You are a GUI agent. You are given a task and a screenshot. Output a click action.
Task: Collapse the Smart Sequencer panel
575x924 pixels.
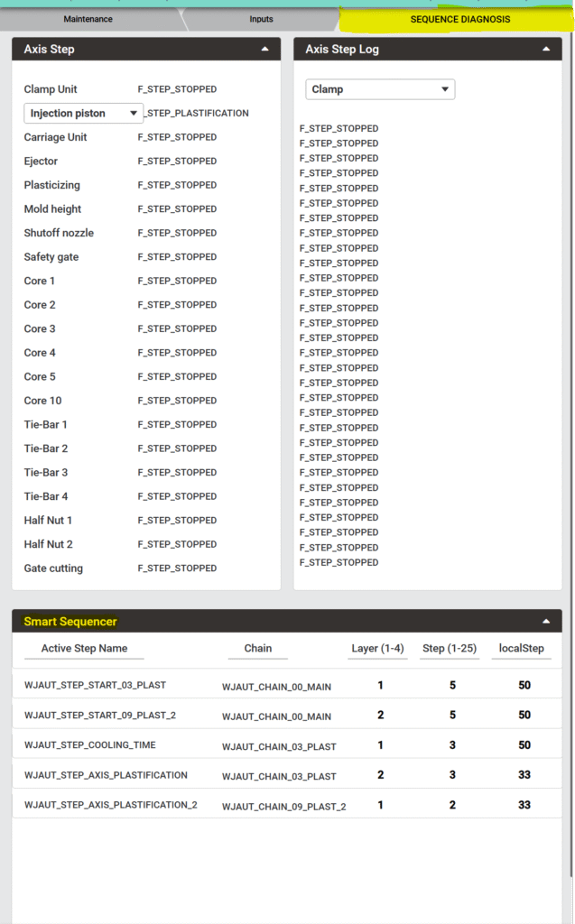click(x=546, y=622)
